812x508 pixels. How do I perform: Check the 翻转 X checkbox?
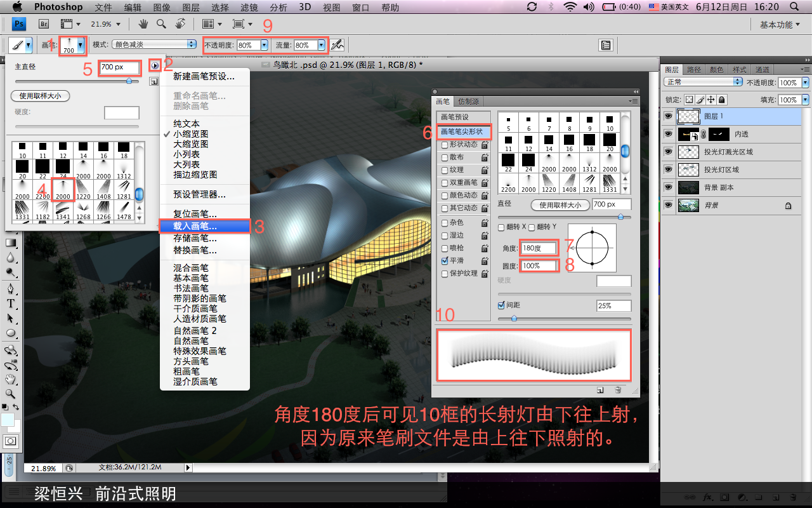pyautogui.click(x=501, y=227)
